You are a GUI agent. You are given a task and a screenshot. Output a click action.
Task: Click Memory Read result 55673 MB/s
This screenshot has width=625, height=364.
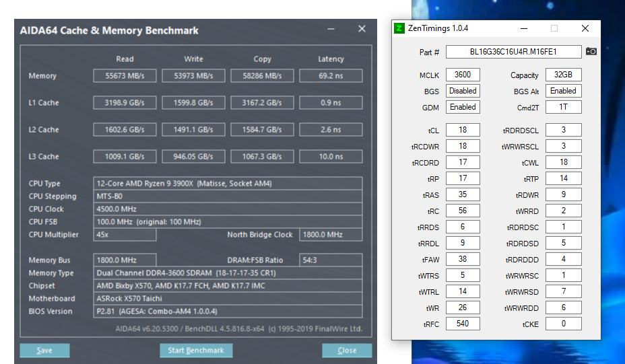click(x=125, y=75)
